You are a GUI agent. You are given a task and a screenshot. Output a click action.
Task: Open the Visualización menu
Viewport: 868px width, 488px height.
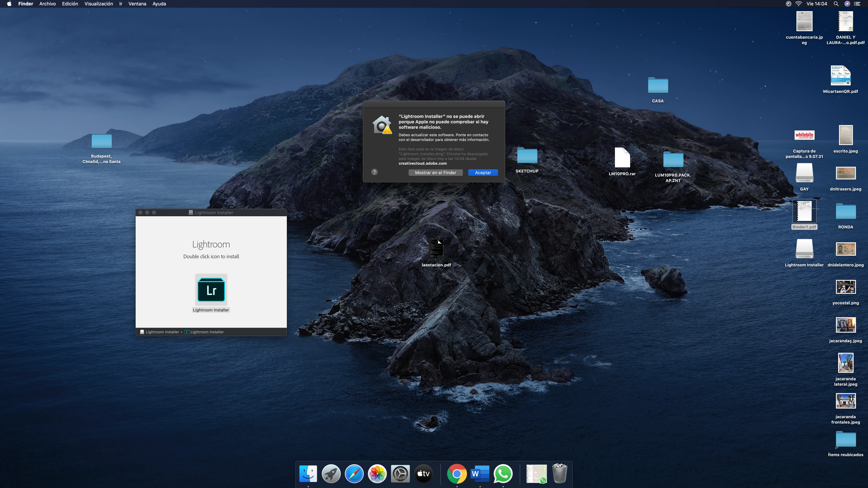click(98, 4)
